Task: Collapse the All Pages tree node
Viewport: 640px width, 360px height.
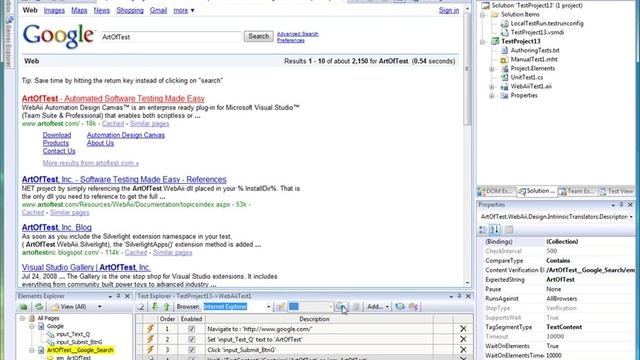Action: point(22,318)
